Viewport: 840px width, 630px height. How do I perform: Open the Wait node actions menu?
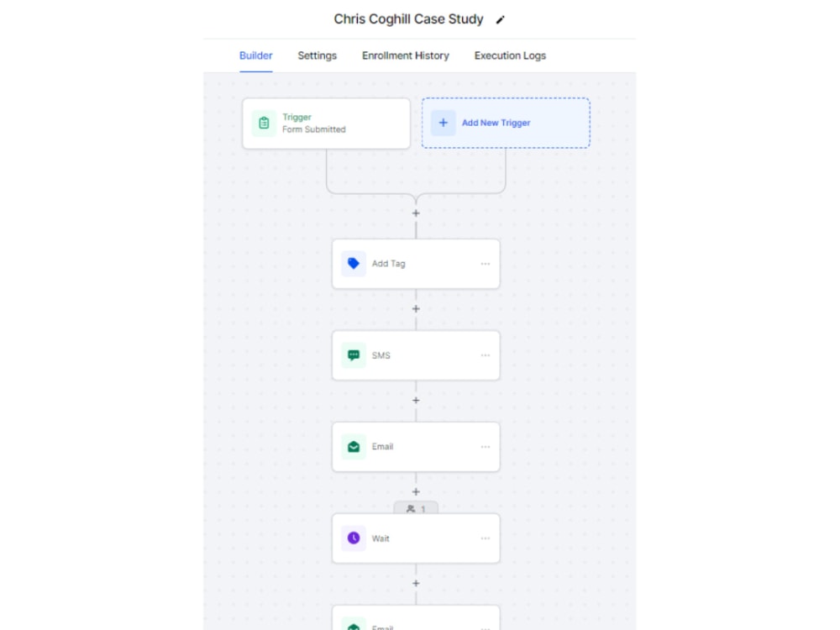point(485,538)
